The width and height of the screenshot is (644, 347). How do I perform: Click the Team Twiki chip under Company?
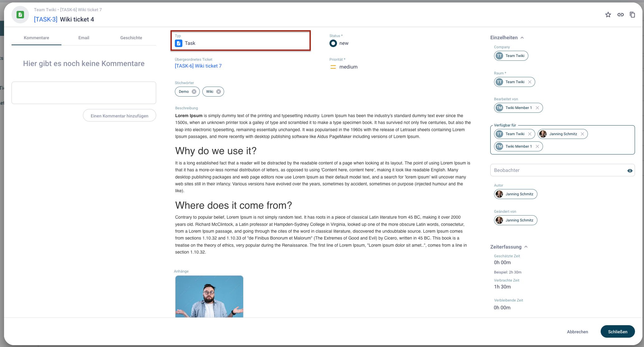coord(511,56)
